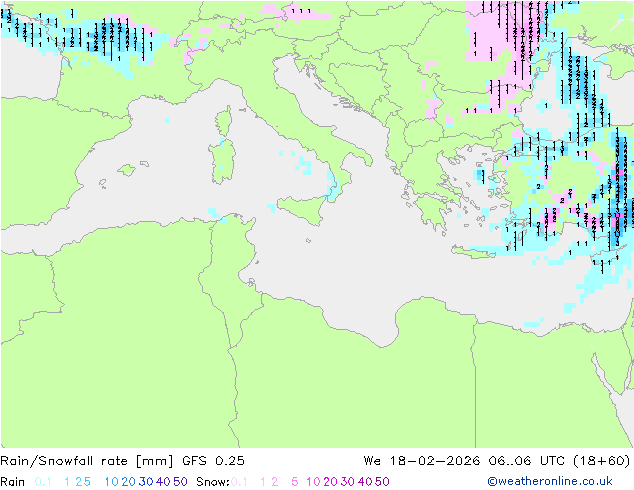
Task: Pick the Rain legend 30 color value
Action: click(x=146, y=482)
